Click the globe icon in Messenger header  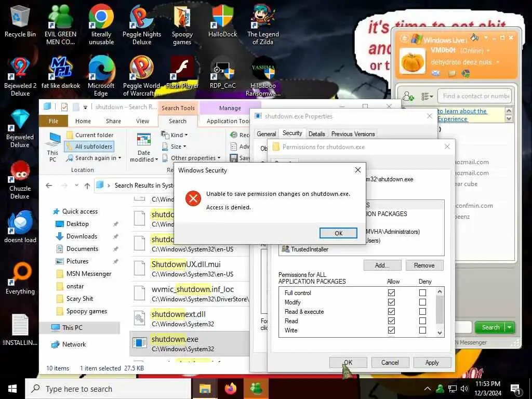tap(465, 73)
